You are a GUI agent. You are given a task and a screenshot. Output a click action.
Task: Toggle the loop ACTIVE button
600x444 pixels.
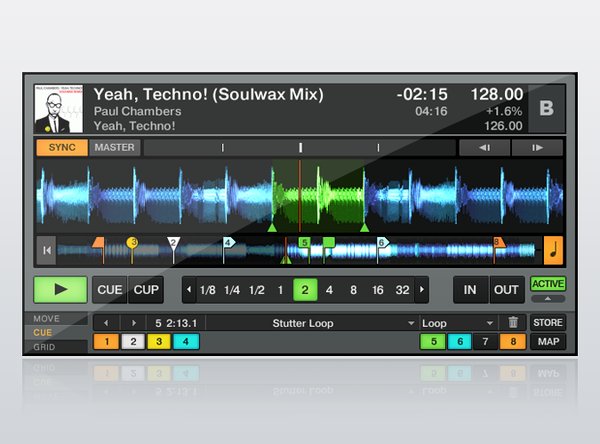pyautogui.click(x=547, y=284)
